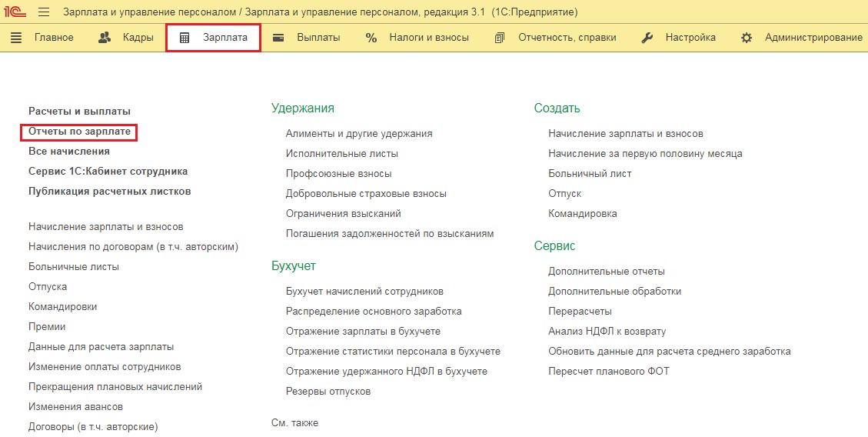The height and width of the screenshot is (437, 868).
Task: Open Отчеты по зарплате
Action: tap(80, 132)
